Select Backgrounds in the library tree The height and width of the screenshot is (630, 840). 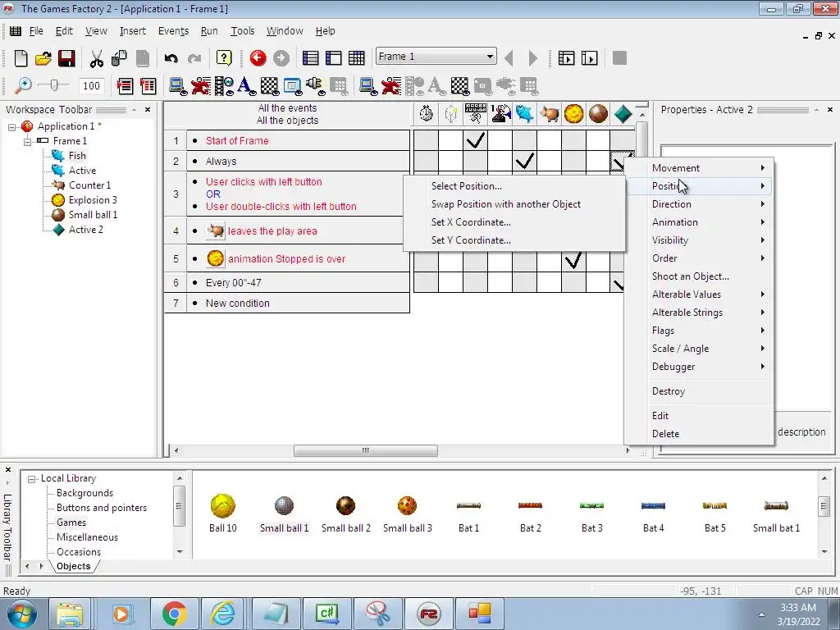(x=84, y=493)
